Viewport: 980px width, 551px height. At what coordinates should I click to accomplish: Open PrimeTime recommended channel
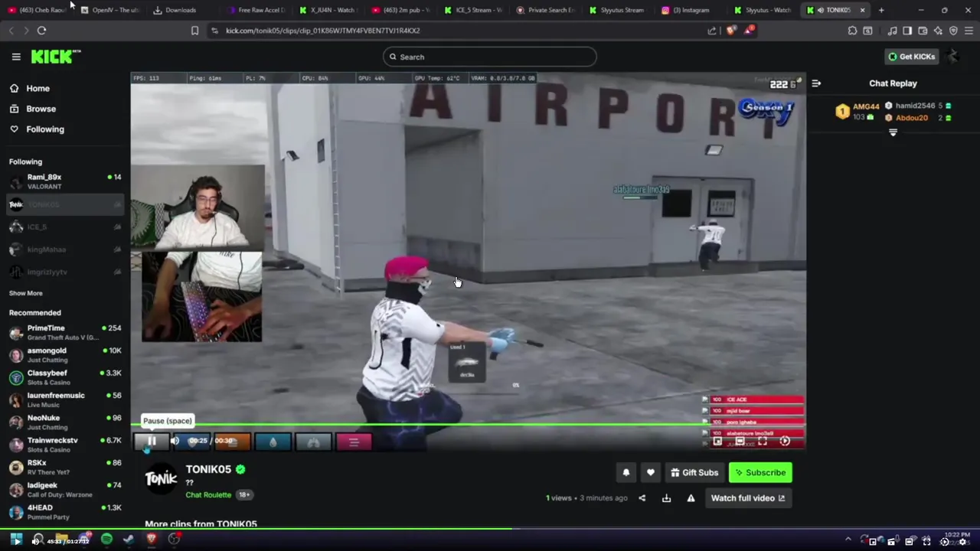64,332
